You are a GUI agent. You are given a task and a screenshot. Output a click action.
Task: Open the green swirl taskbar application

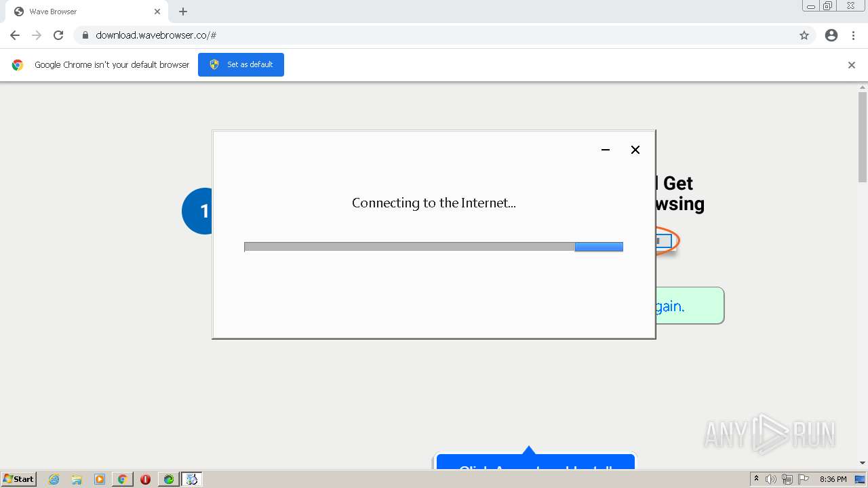[x=168, y=479]
